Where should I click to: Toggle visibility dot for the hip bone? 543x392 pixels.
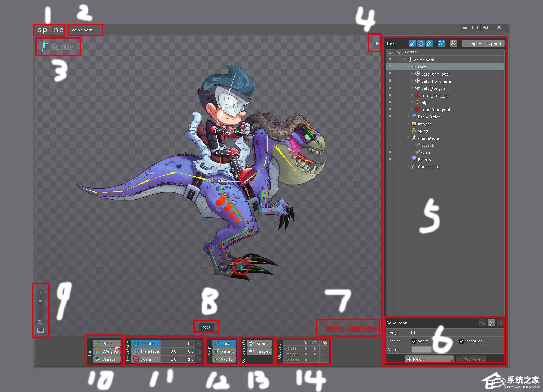tap(390, 102)
